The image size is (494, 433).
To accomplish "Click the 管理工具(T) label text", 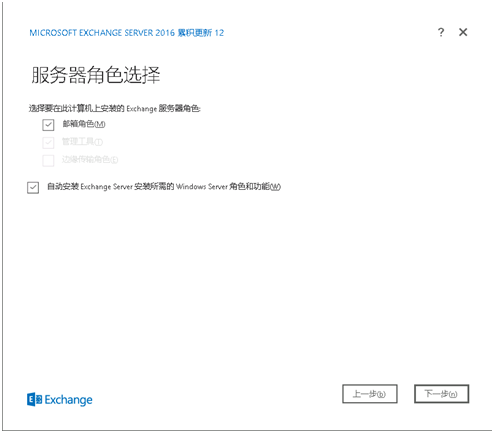I will (x=82, y=142).
